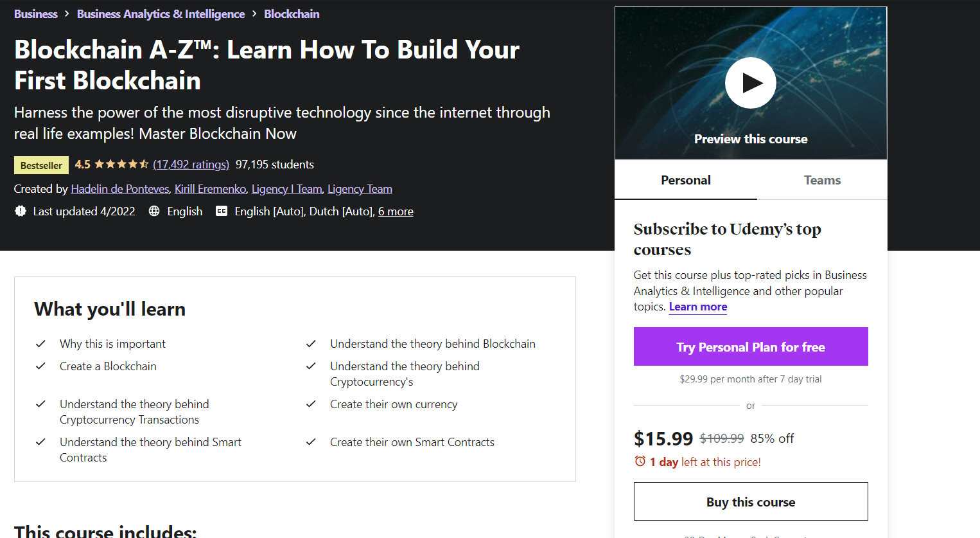Open the Business Analytics & Intelligence breadcrumb

161,13
